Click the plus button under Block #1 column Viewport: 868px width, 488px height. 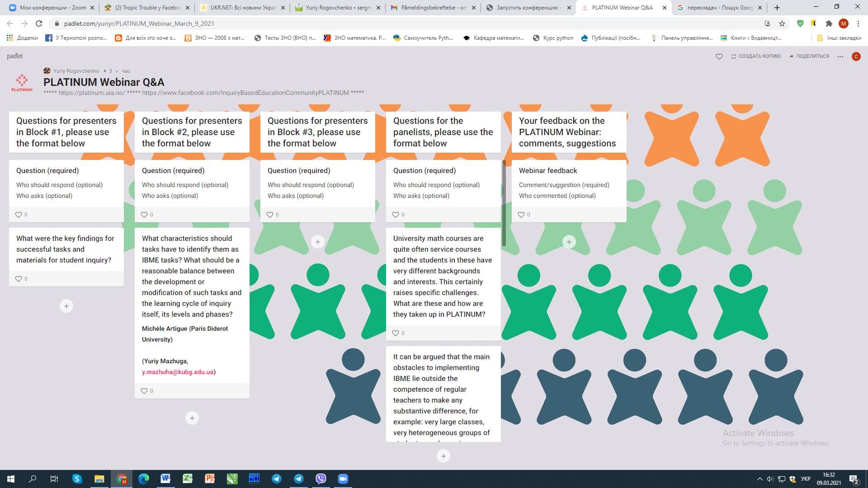[x=66, y=305]
